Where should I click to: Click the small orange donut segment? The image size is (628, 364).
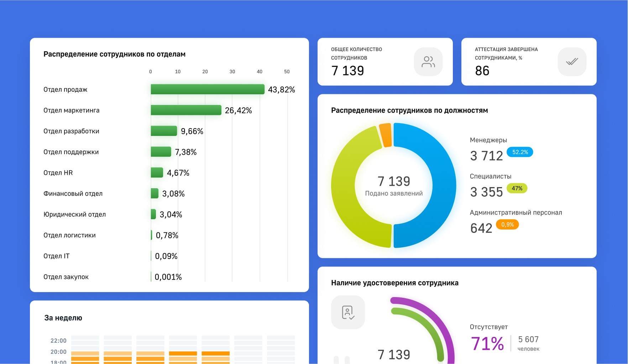(x=386, y=135)
